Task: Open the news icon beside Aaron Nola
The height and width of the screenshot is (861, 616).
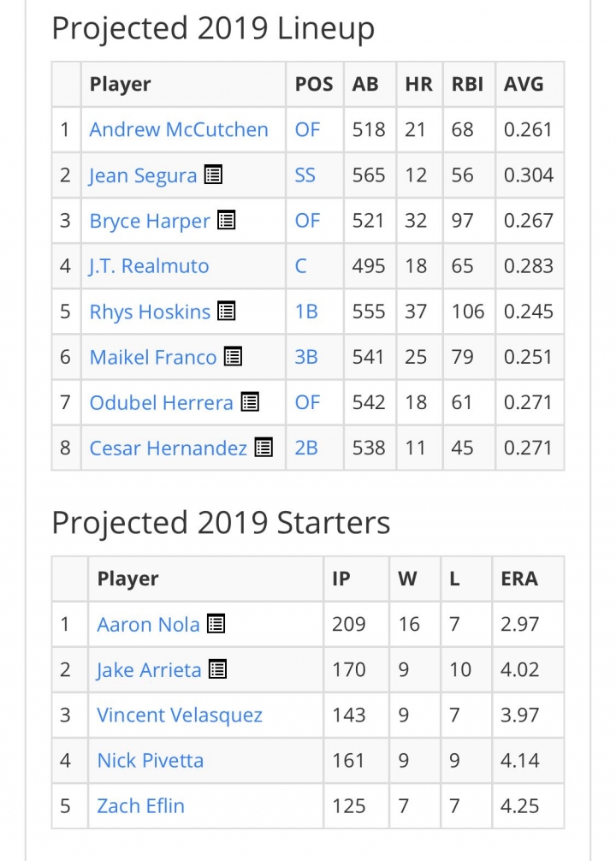Action: (216, 624)
